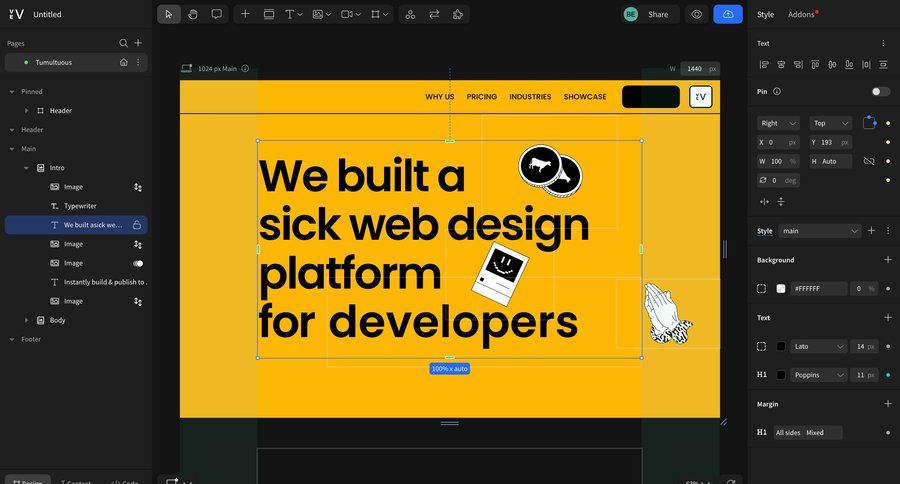Open the Top vertical anchor dropdown
Viewport: 900px width, 484px height.
click(831, 123)
